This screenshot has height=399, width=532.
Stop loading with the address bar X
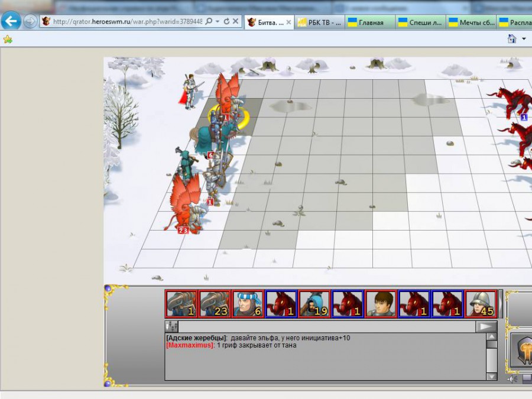coord(235,22)
